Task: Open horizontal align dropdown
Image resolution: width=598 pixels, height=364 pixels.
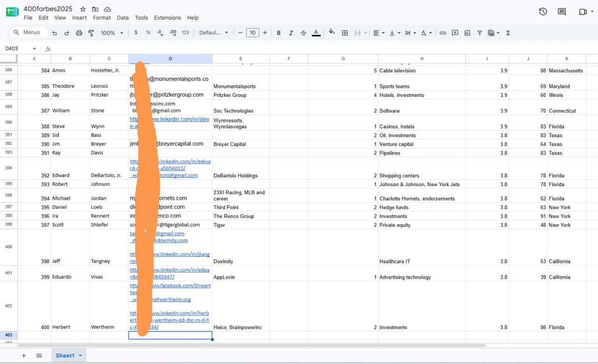Action: click(379, 33)
